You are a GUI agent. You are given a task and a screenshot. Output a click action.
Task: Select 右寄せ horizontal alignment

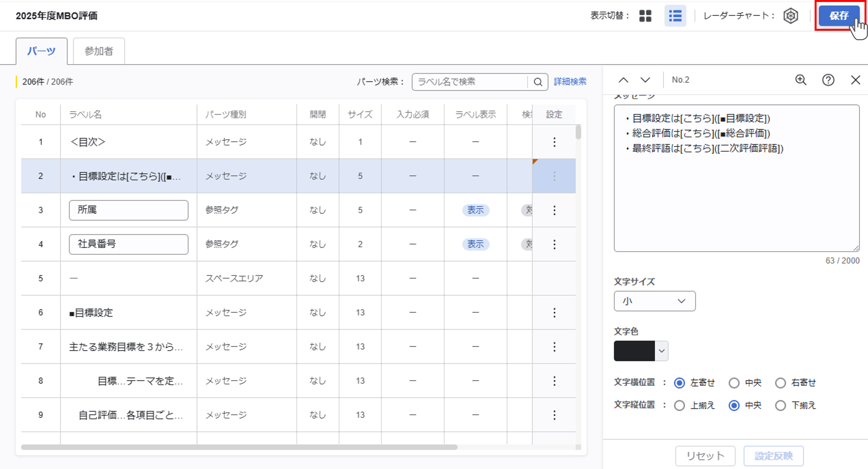point(780,383)
